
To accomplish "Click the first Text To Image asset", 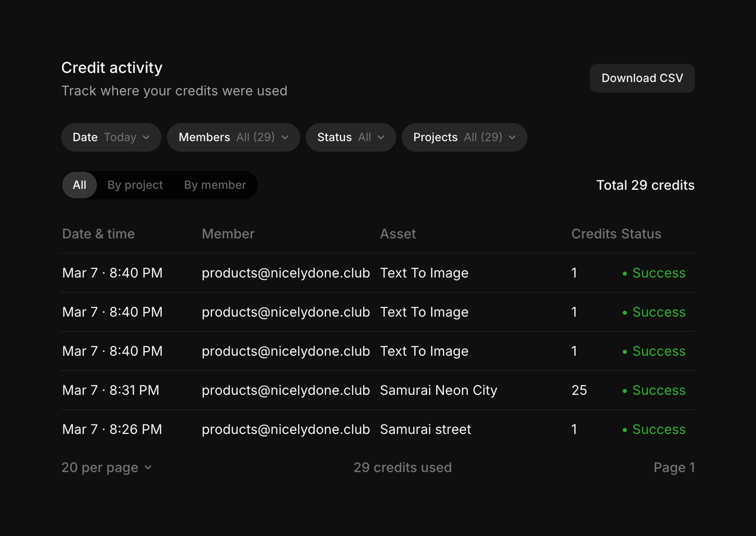I will point(424,273).
